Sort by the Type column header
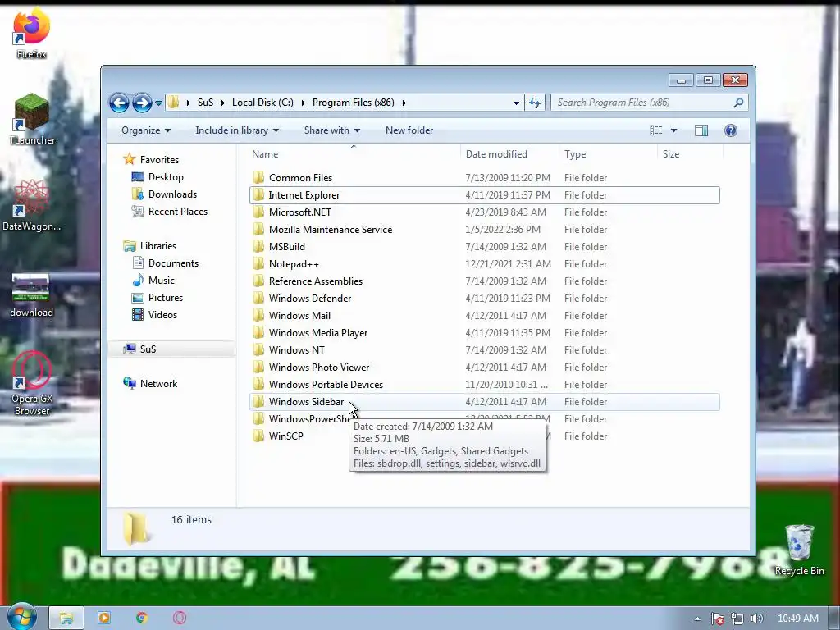 pyautogui.click(x=608, y=153)
